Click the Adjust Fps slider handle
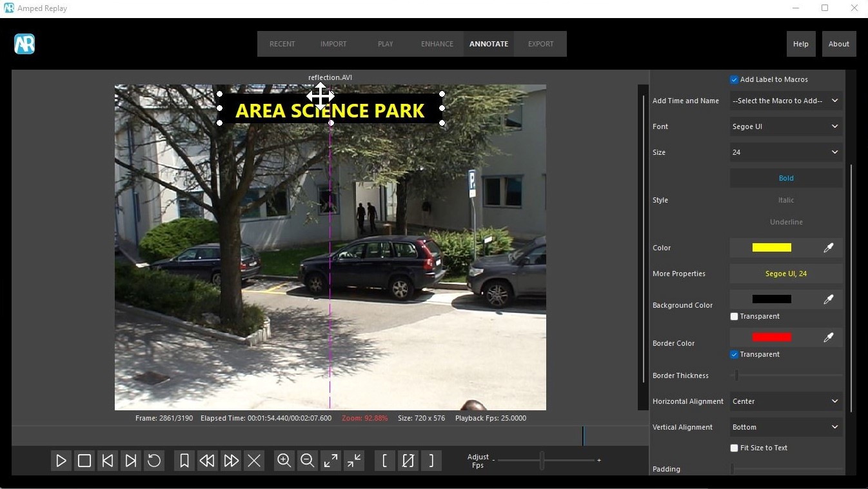868x489 pixels. click(542, 460)
